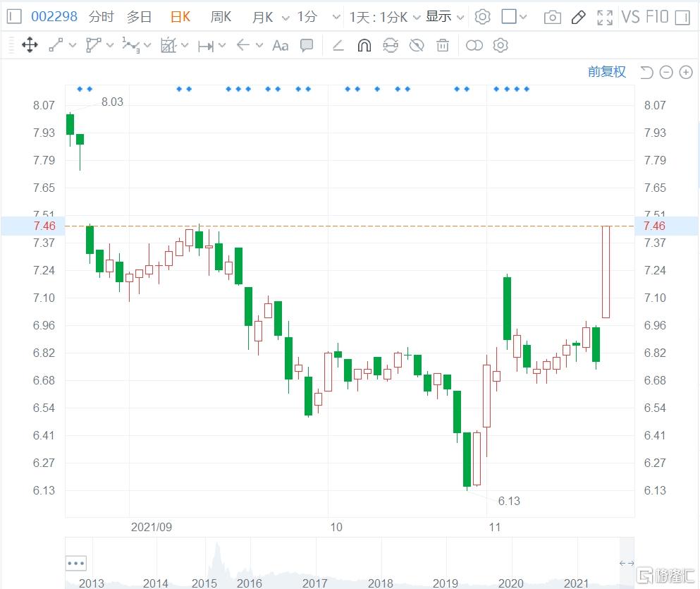Click the overlapping circles icon
700x589 pixels.
point(474,45)
